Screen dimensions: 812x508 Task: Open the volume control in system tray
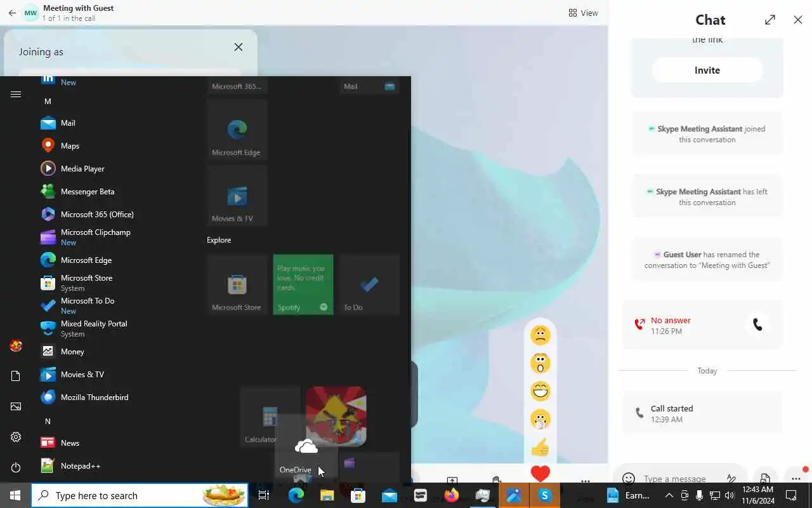(x=730, y=495)
